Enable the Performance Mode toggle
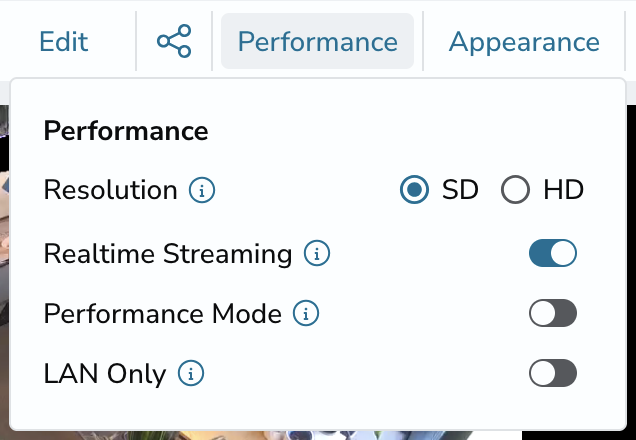This screenshot has height=440, width=636. [x=553, y=313]
